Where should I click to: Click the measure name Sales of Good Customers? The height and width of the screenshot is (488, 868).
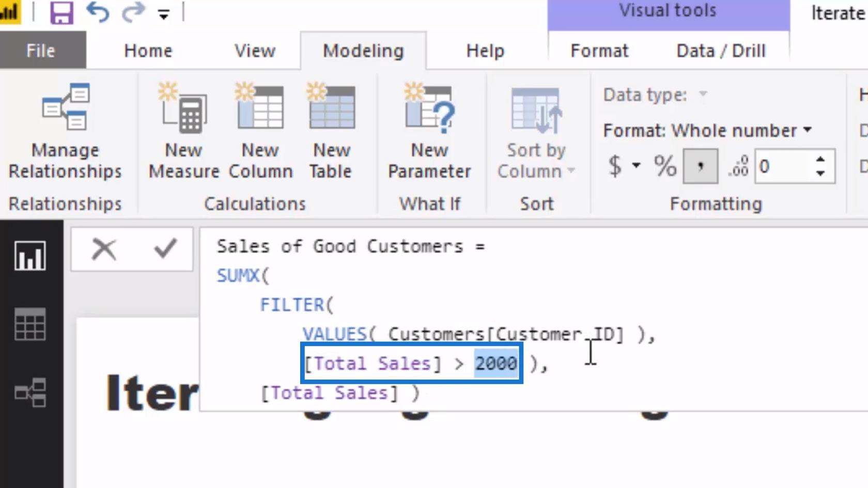340,246
